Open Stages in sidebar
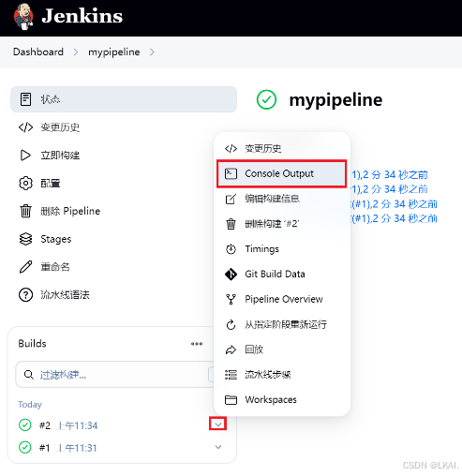This screenshot has width=462, height=476. coord(56,239)
